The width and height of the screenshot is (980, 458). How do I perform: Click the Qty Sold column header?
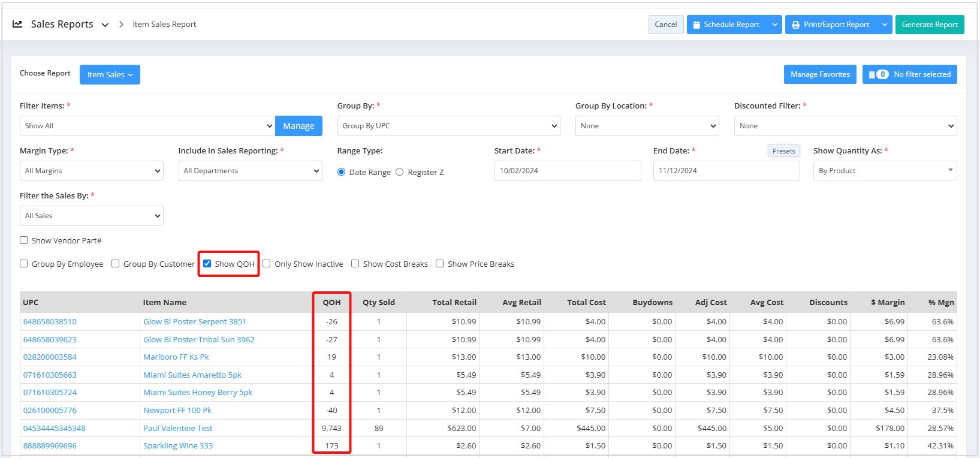379,303
